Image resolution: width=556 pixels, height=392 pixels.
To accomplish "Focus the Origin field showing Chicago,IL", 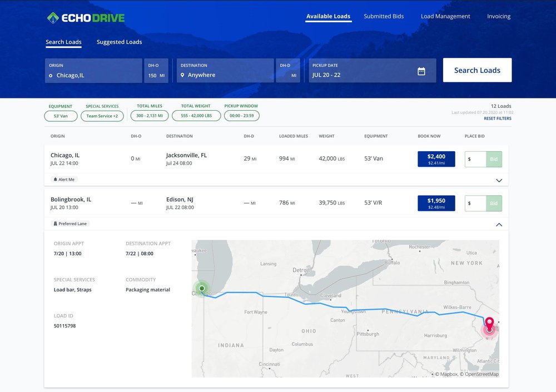I will pyautogui.click(x=93, y=71).
